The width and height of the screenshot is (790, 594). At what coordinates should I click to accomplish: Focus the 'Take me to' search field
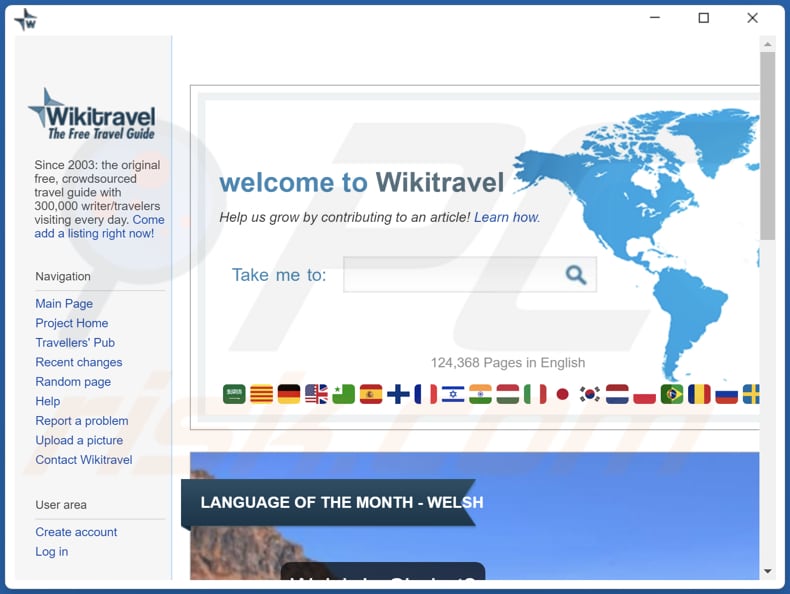pos(470,275)
